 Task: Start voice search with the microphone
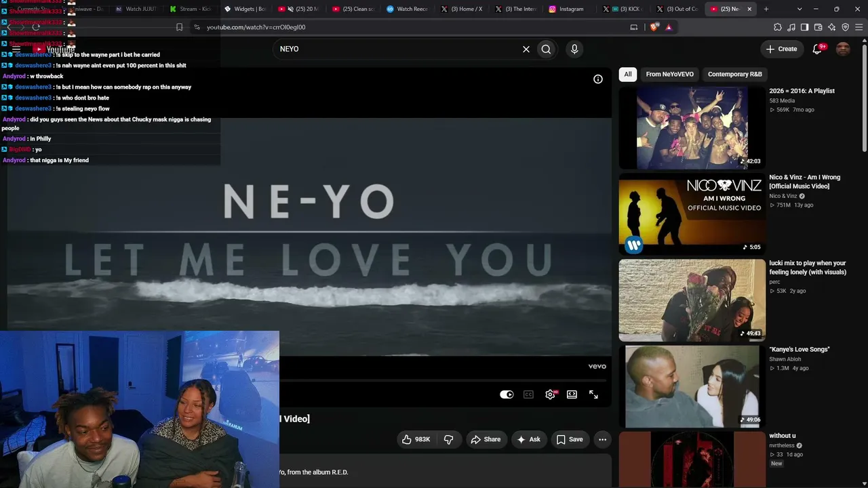click(574, 49)
